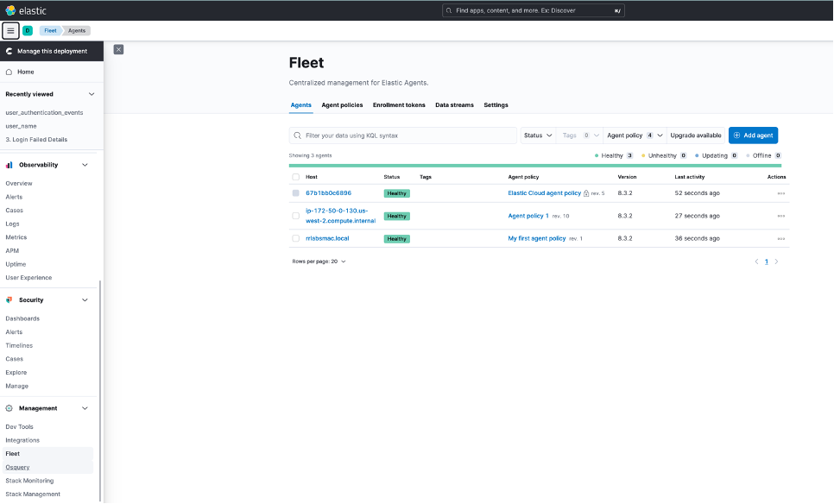The image size is (834, 504).
Task: Open the Agent policies tab
Action: [342, 105]
